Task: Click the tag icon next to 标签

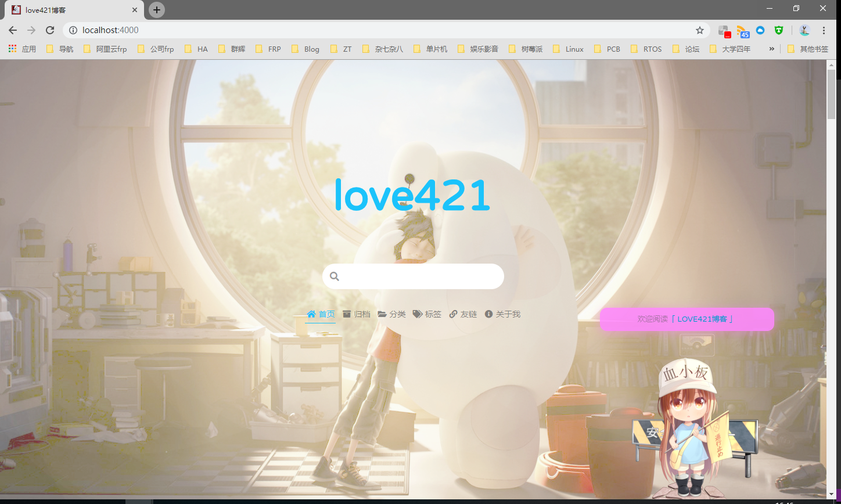Action: coord(417,314)
